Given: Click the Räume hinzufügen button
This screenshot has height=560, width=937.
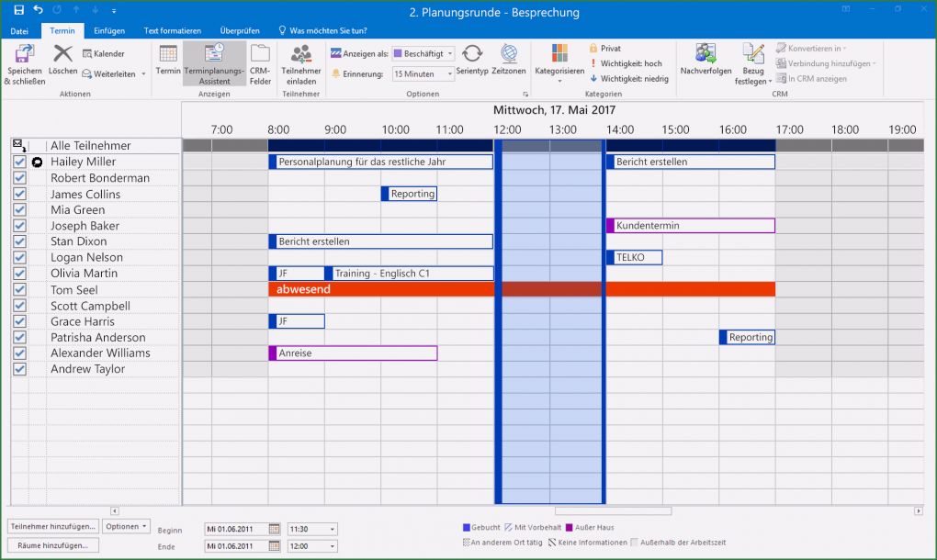Looking at the screenshot, I should 52,544.
